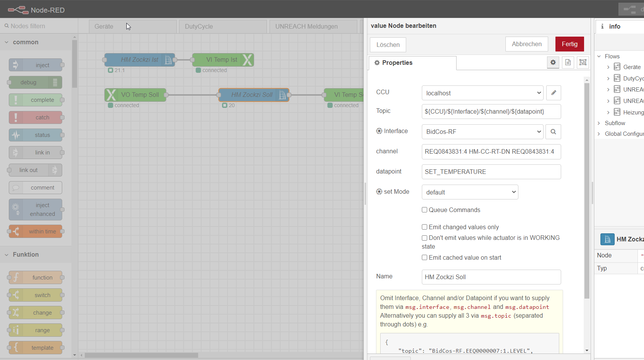Expand the Subflow tree entry
644x360 pixels.
click(x=599, y=123)
